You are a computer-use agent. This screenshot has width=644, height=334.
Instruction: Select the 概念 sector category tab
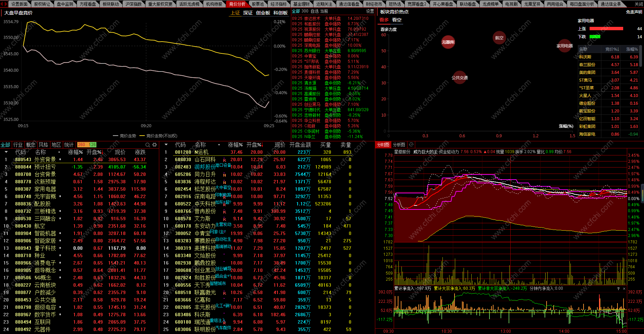pyautogui.click(x=31, y=145)
